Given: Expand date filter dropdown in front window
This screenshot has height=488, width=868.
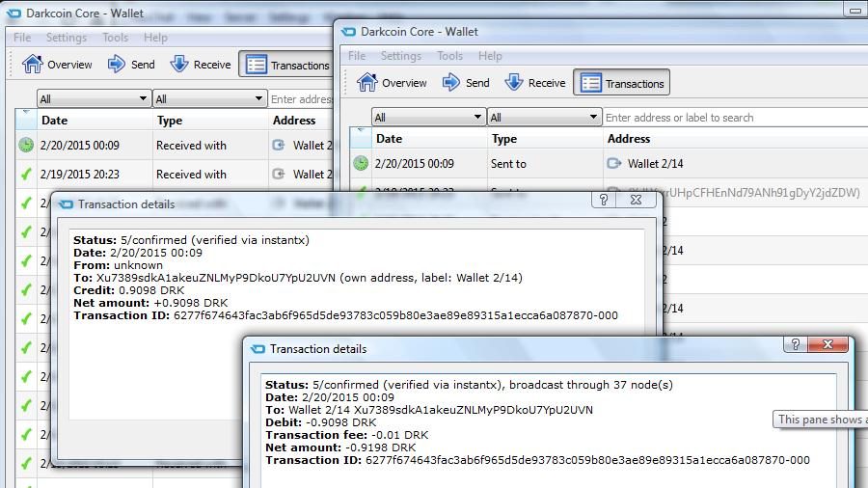Looking at the screenshot, I should 428,118.
